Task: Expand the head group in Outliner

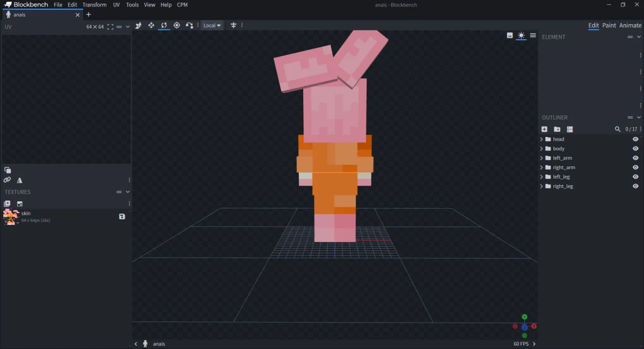Action: [541, 139]
